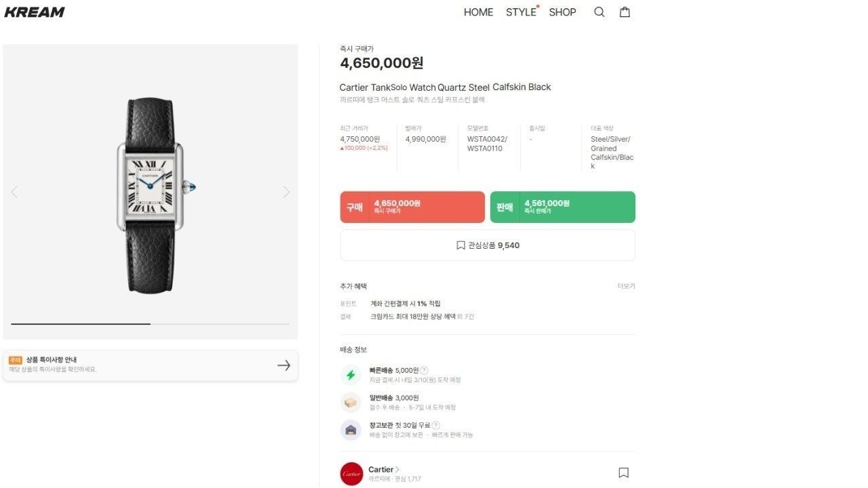This screenshot has height=488, width=868.
Task: Expand 추가 혜택 with 더보기
Action: (x=626, y=286)
